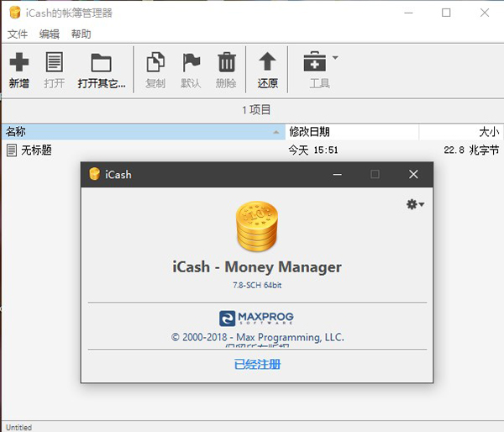This screenshot has width=504, height=432.
Task: Minimize the iCash about dialog
Action: [x=337, y=174]
